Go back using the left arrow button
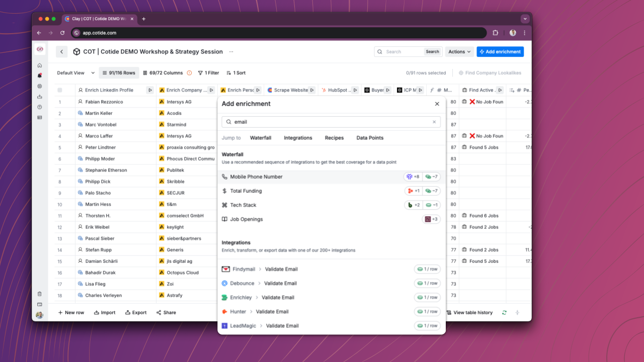Screen dimensions: 644x362 (62, 52)
